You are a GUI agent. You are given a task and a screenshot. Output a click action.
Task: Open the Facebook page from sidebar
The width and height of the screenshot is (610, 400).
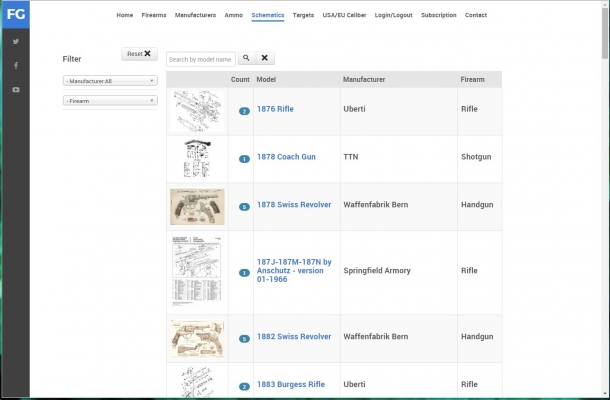16,65
